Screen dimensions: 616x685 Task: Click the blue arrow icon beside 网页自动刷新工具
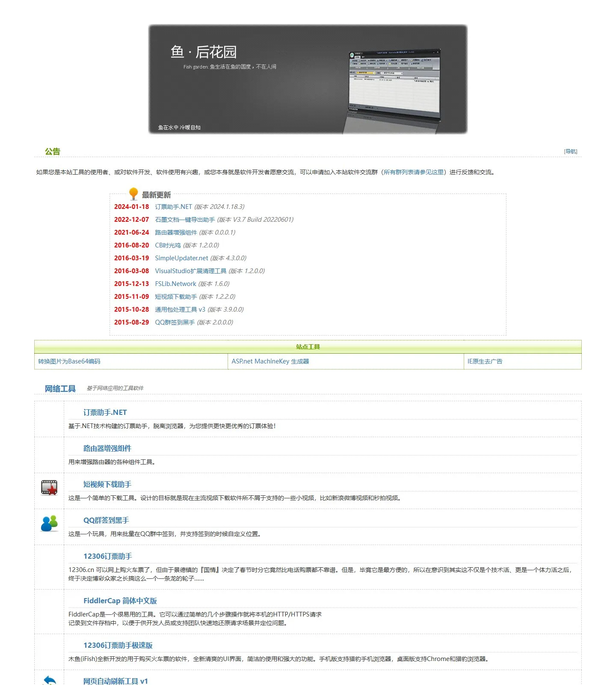click(x=49, y=680)
